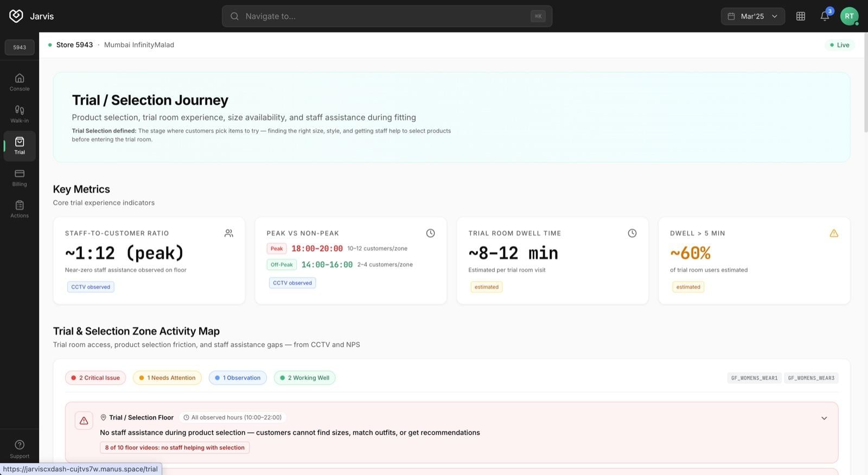
Task: Open the Mar'25 date dropdown
Action: (x=752, y=16)
